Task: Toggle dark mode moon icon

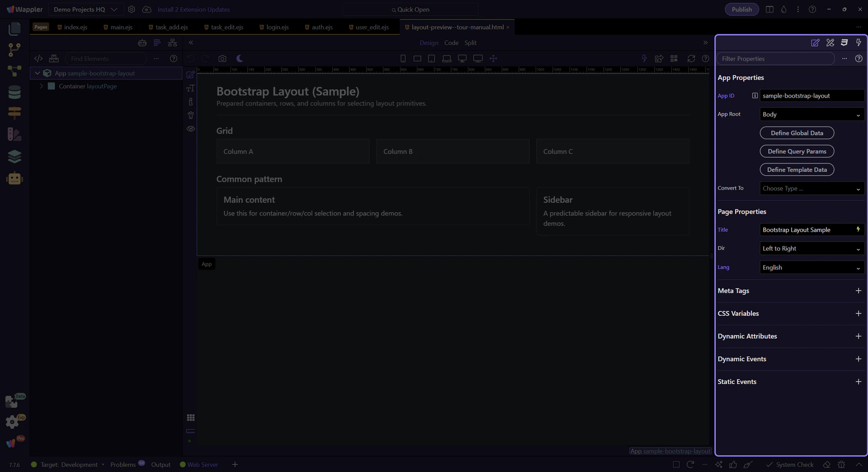Action: tap(240, 59)
